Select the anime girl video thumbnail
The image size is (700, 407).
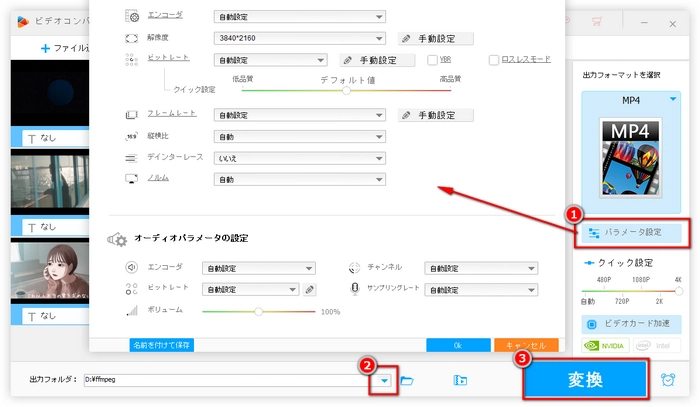click(50, 271)
